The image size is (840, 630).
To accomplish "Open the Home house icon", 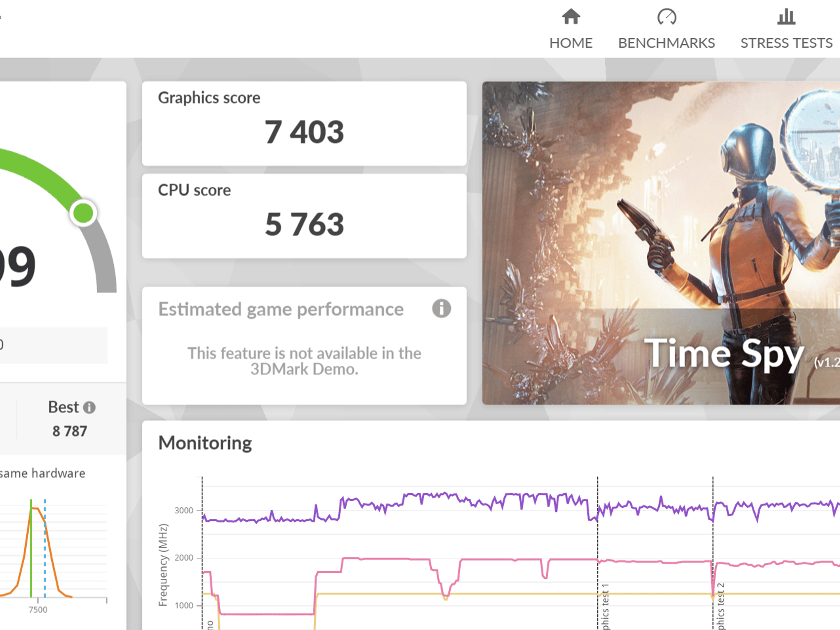I will 571,17.
